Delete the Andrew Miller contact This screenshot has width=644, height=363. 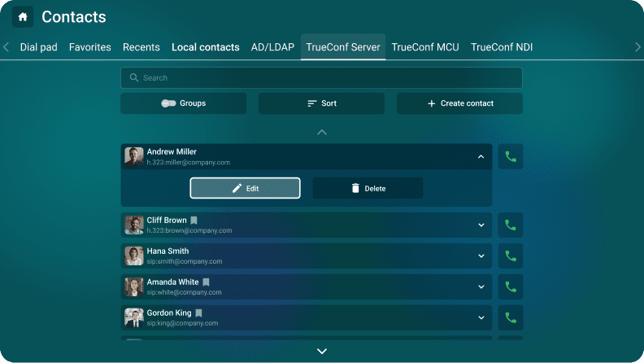(368, 188)
